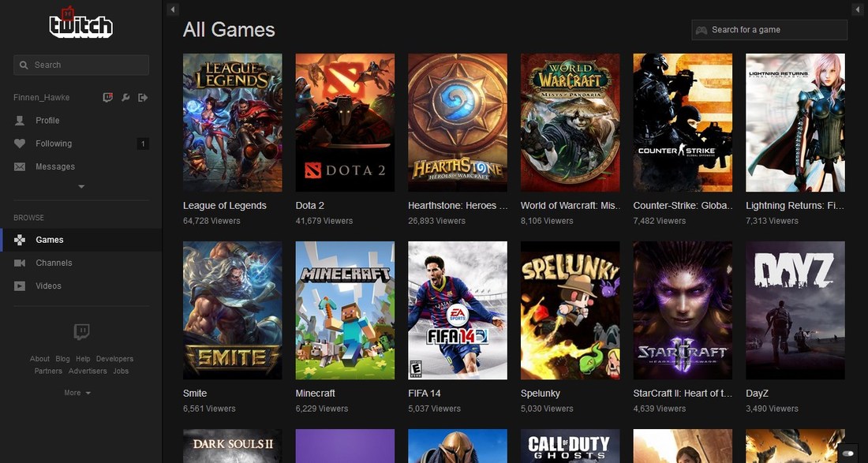Click the sidebar Search input field
The width and height of the screenshot is (868, 463).
[81, 65]
